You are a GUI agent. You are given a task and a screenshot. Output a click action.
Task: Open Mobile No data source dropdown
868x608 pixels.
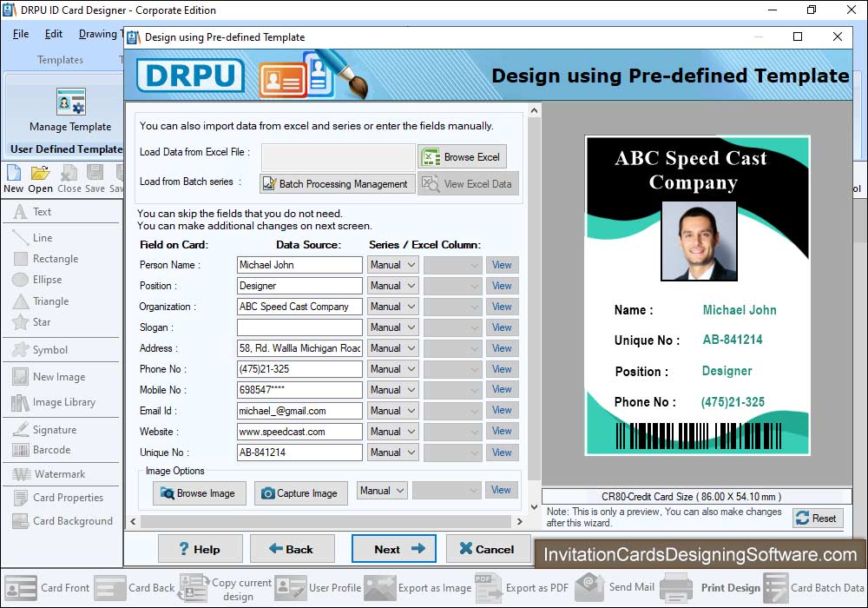point(392,390)
